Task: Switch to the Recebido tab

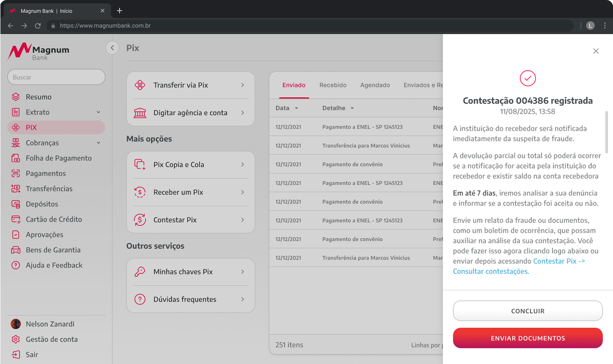Action: [x=333, y=85]
